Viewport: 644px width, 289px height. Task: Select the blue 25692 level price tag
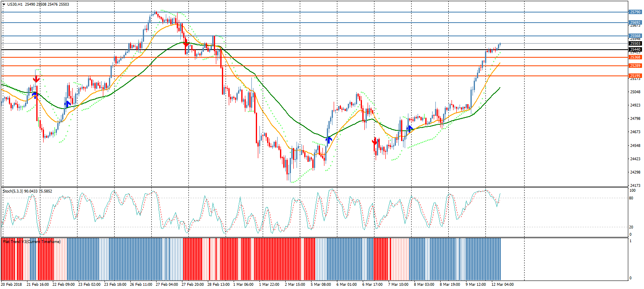635,23
